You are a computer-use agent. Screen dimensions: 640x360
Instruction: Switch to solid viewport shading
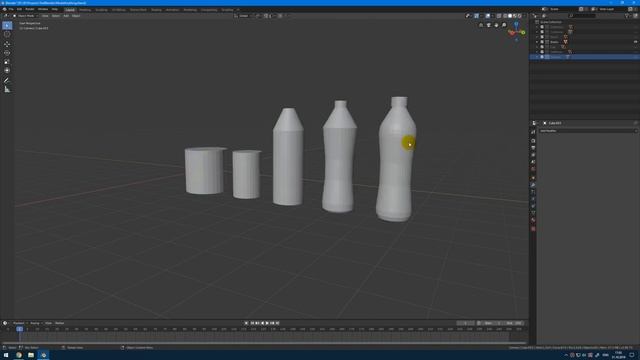[x=510, y=16]
